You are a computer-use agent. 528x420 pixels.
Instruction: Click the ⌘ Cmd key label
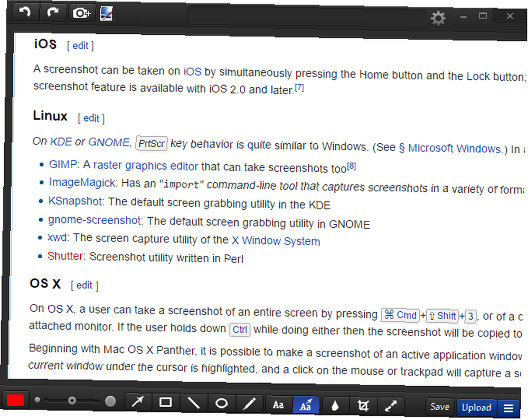coord(400,315)
